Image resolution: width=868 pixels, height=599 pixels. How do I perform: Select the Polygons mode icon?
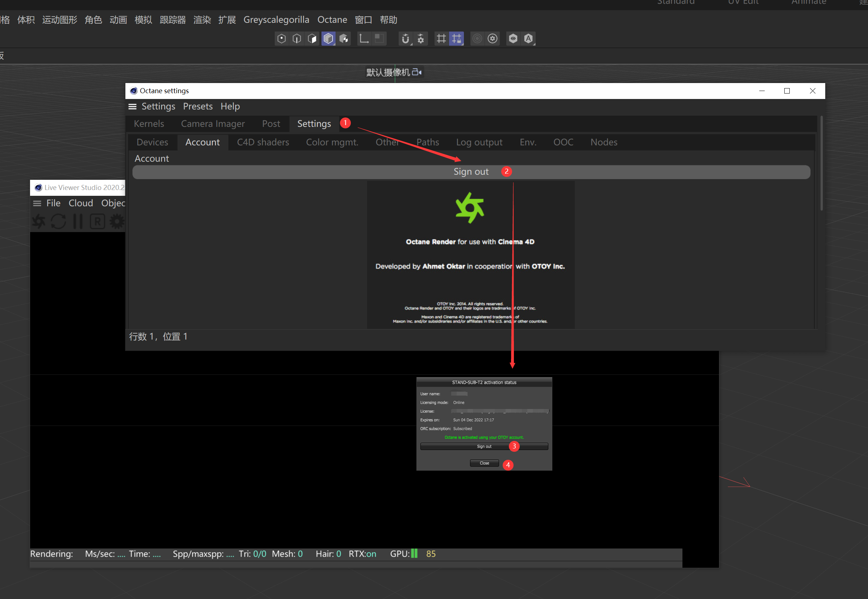(x=312, y=39)
